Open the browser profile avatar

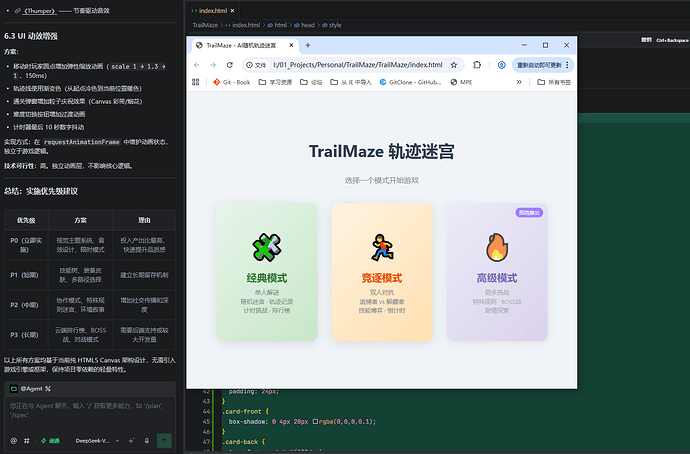point(501,65)
